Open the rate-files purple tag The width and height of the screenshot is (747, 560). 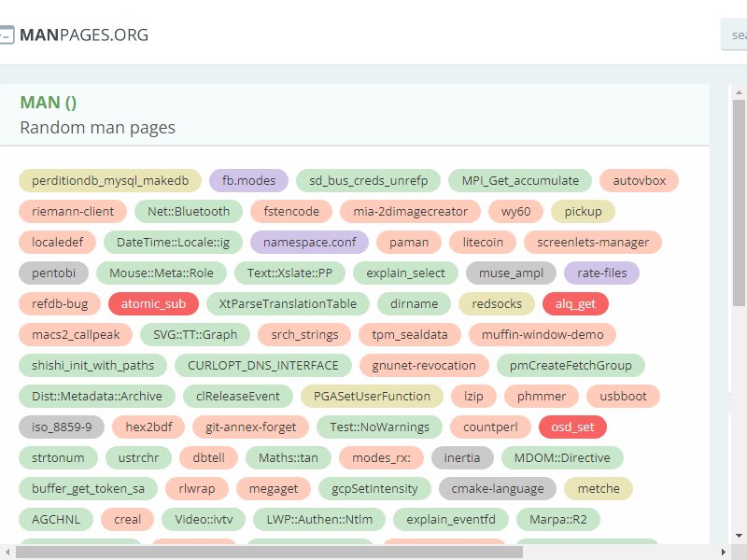(x=601, y=273)
